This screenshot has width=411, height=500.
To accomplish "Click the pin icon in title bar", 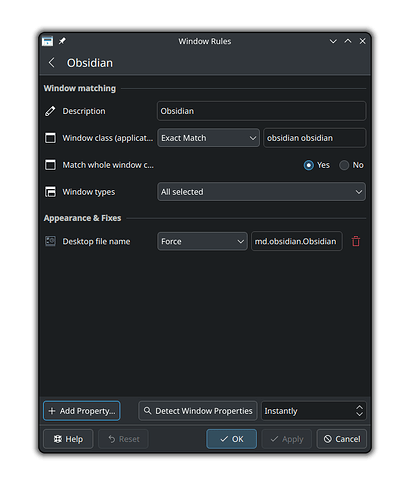I will pyautogui.click(x=62, y=41).
